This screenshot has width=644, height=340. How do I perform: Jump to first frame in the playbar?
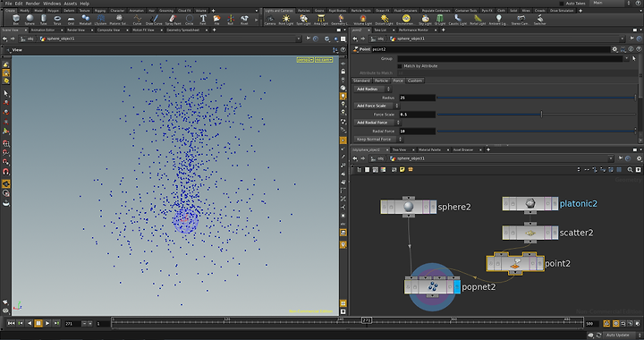(11, 324)
